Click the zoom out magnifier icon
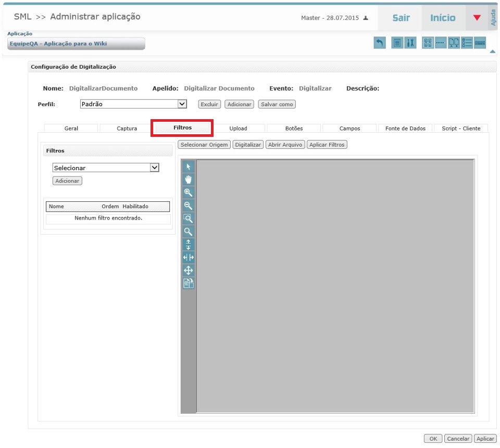The image size is (500, 448). point(188,206)
